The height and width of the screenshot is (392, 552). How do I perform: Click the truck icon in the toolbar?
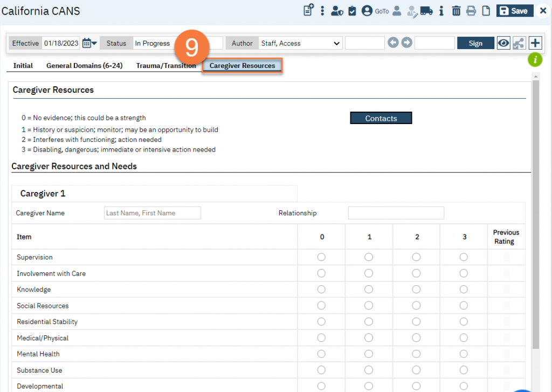(x=426, y=11)
